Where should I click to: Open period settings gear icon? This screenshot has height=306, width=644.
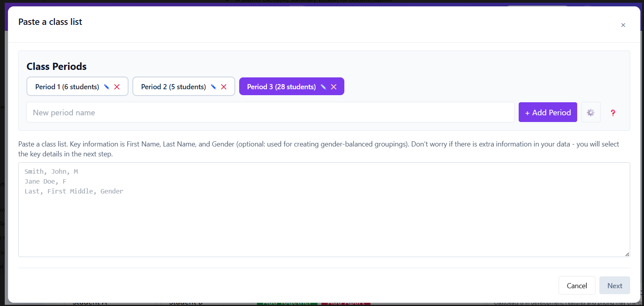(591, 113)
